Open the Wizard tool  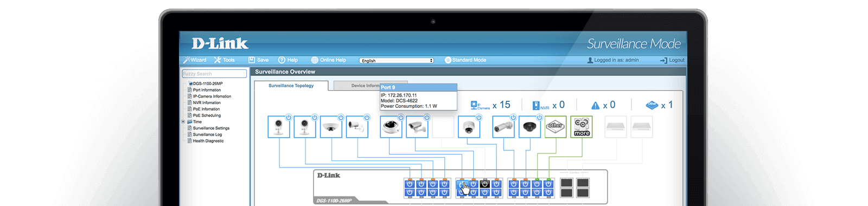[195, 60]
